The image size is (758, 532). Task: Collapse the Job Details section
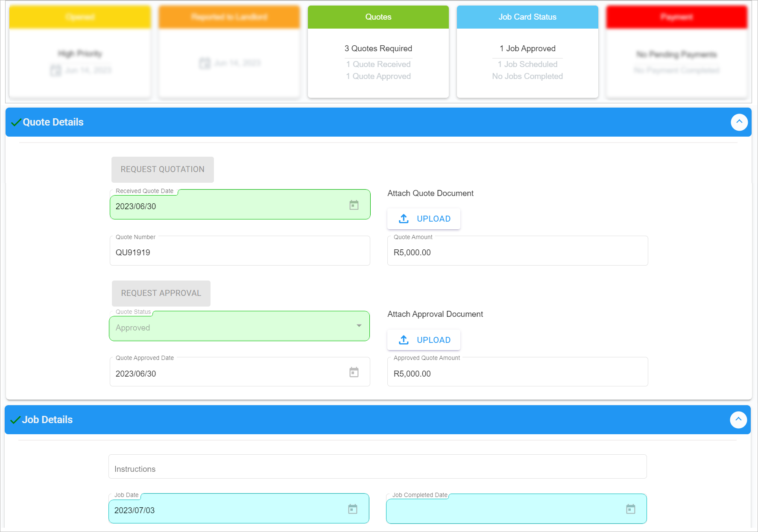tap(738, 420)
